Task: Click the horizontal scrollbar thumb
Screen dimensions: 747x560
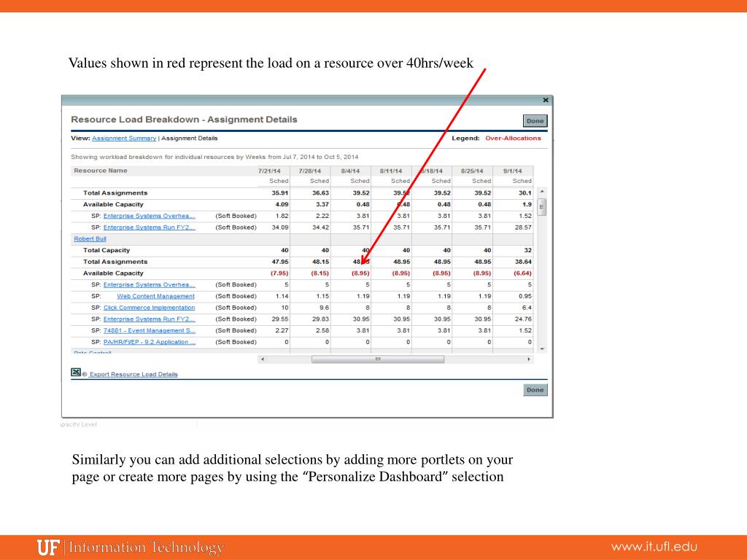Action: coord(378,359)
